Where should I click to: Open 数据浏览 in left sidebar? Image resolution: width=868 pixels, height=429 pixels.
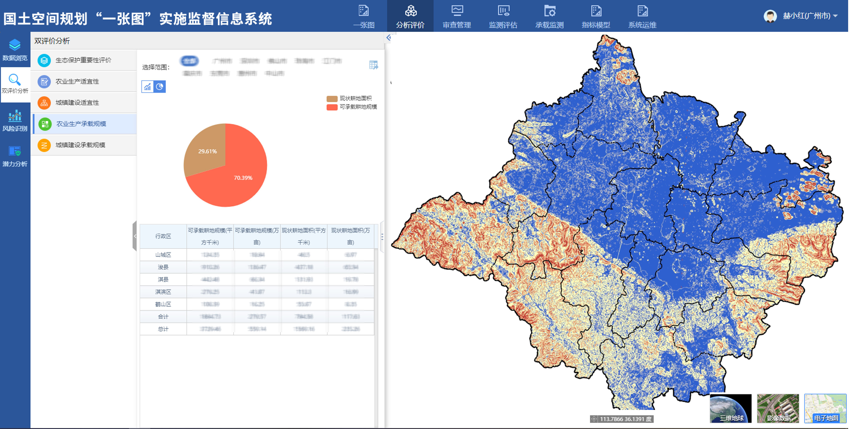tap(15, 50)
